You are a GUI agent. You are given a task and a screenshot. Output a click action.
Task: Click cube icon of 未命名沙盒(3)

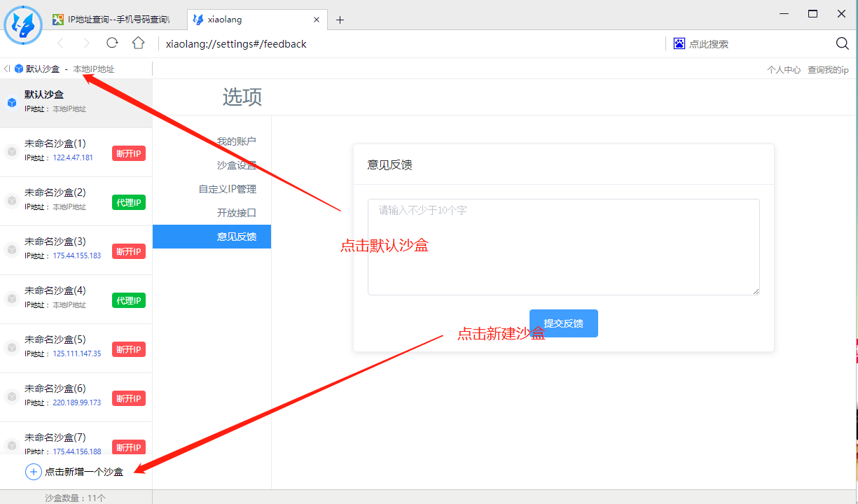point(11,250)
